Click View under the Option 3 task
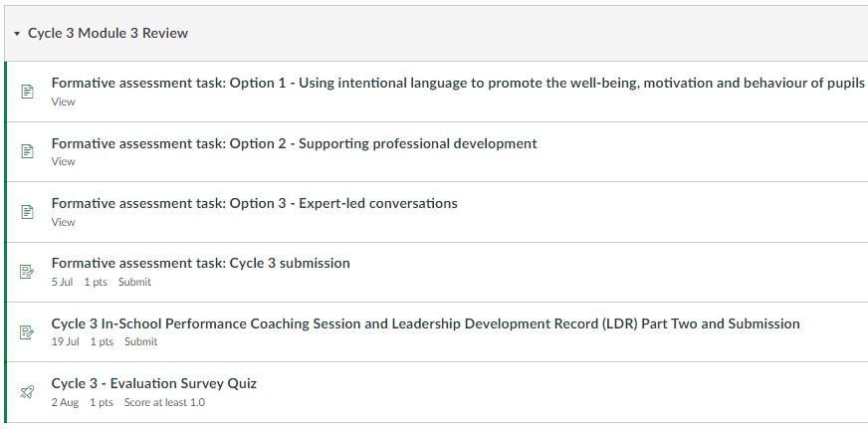 (63, 222)
